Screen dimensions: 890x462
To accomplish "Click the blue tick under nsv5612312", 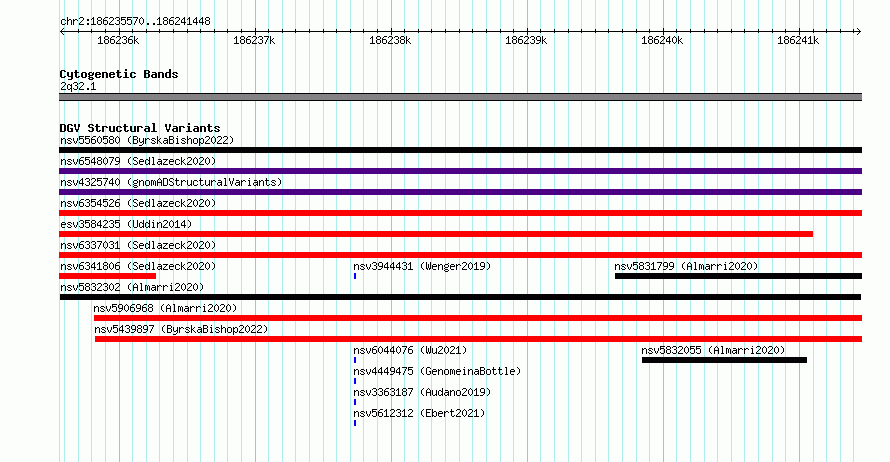I will pyautogui.click(x=355, y=423).
